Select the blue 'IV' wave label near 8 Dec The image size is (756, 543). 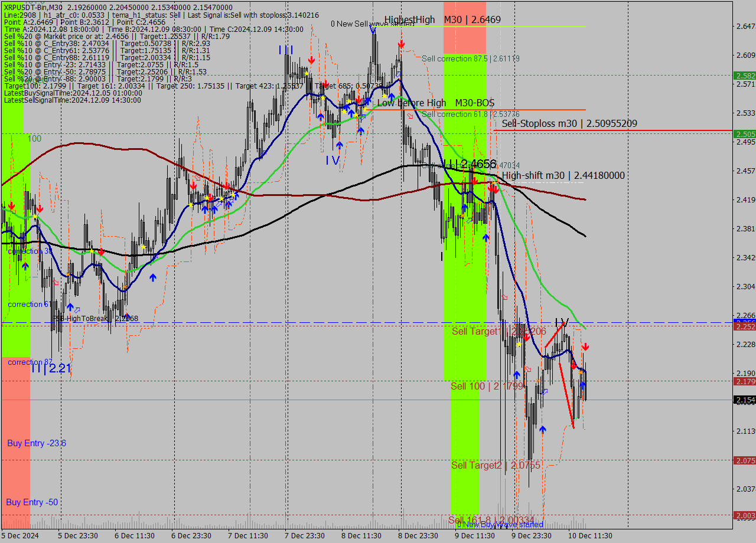(x=332, y=160)
